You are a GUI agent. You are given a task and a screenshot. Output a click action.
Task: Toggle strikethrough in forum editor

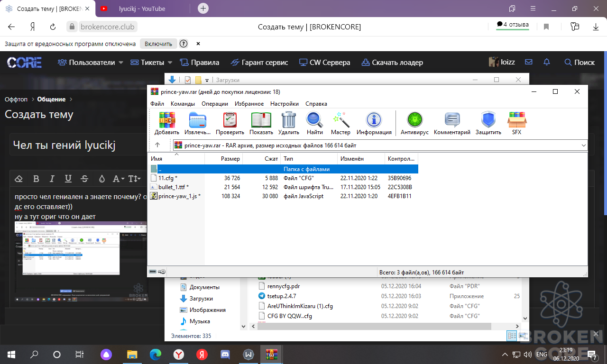click(x=84, y=179)
